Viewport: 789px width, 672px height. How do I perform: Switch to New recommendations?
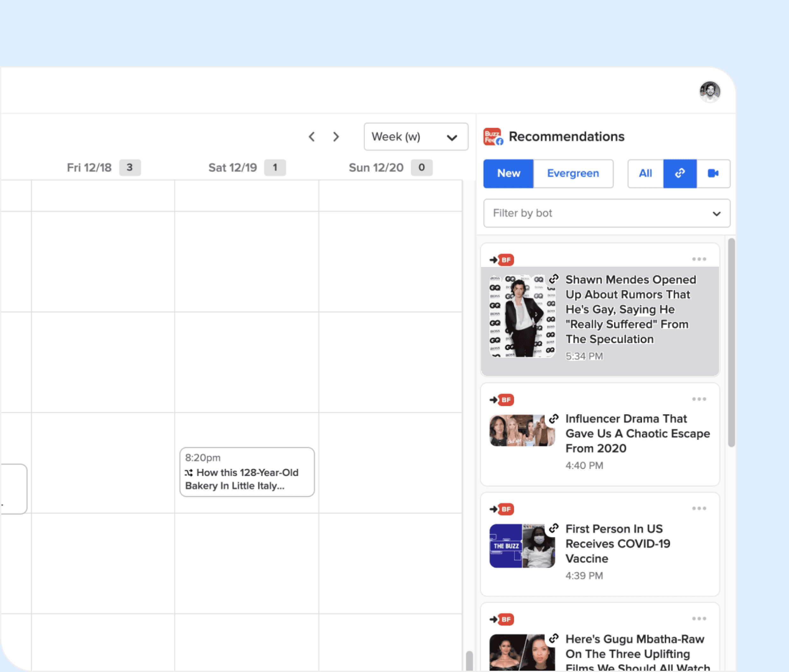508,174
